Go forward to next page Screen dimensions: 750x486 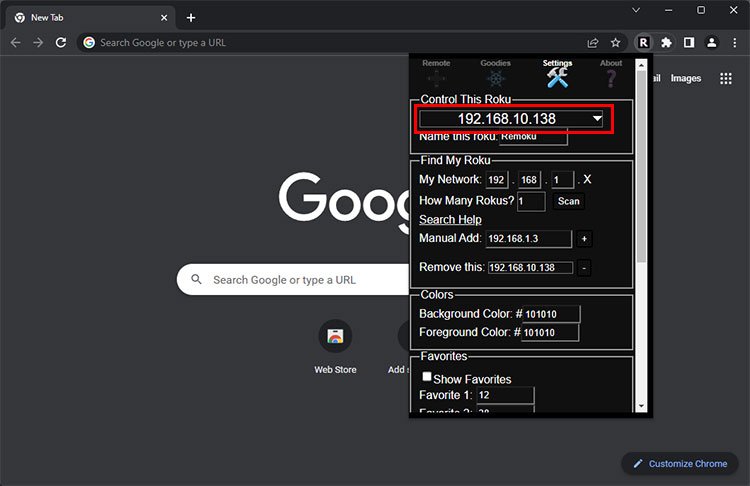pos(38,43)
